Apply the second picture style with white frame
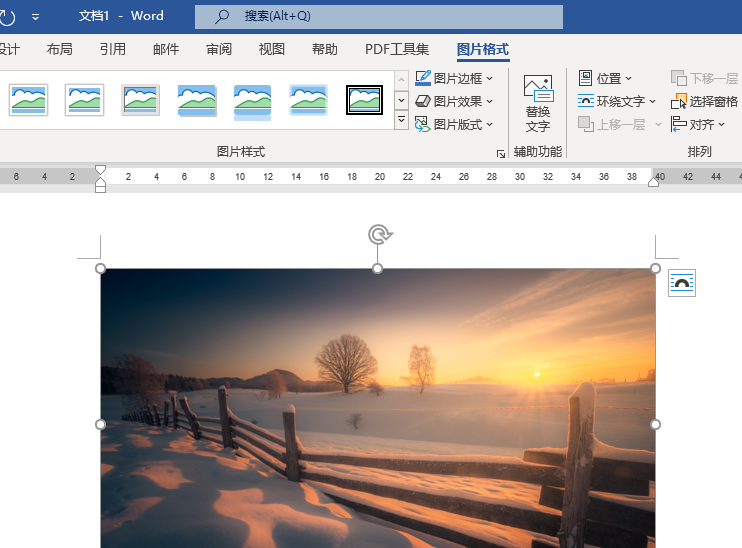The height and width of the screenshot is (548, 742). pyautogui.click(x=84, y=100)
